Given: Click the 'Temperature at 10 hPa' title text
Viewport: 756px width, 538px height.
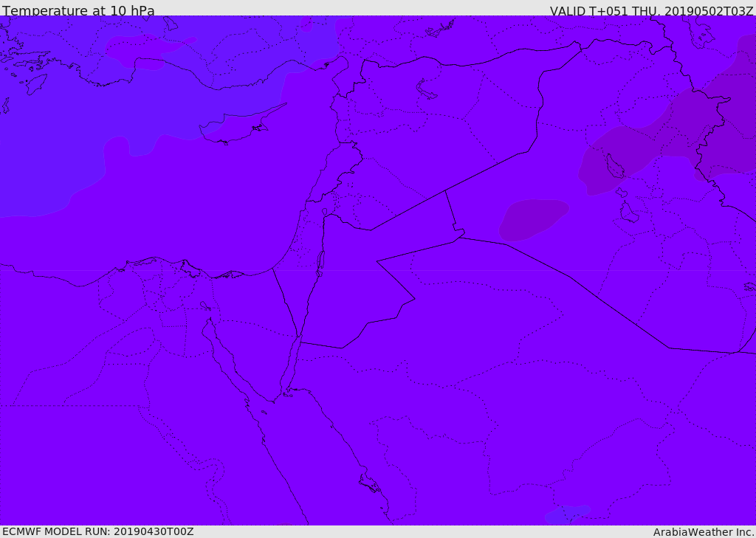Looking at the screenshot, I should [78, 10].
